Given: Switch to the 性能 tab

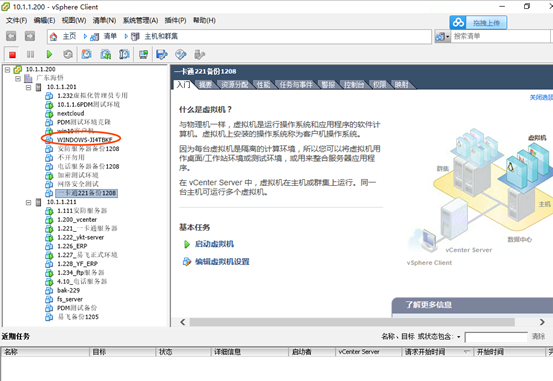Looking at the screenshot, I should pyautogui.click(x=263, y=85).
